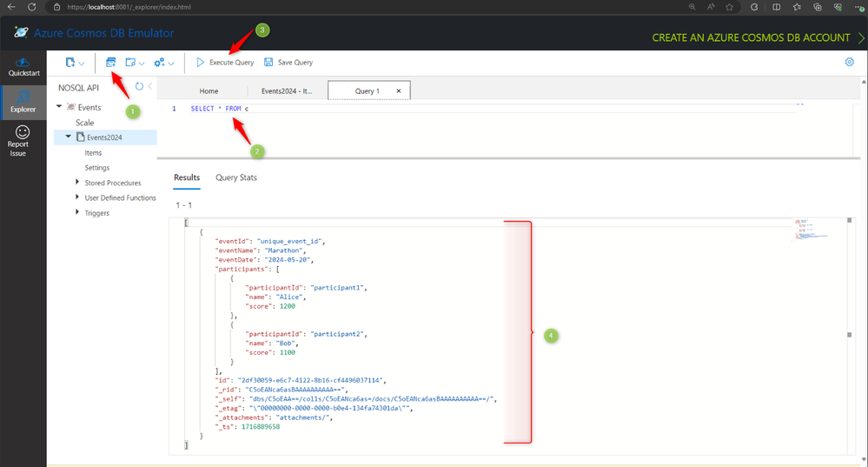Open Quickstart in the left sidebar
This screenshot has width=868, height=467.
pos(23,67)
